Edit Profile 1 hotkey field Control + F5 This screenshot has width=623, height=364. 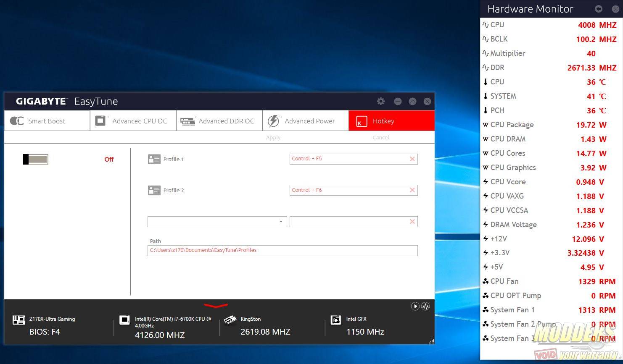click(x=354, y=159)
